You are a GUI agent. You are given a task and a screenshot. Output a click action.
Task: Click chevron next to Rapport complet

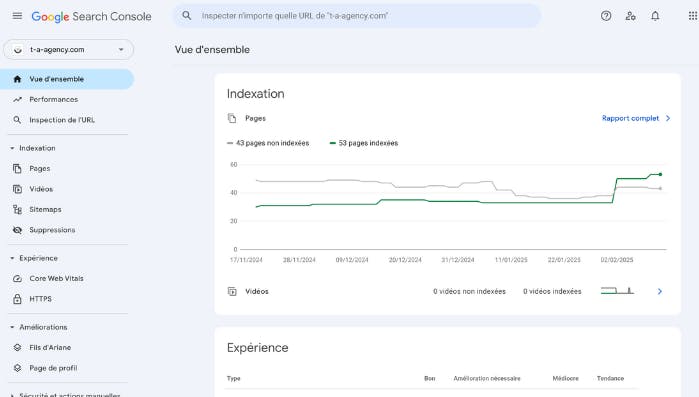coord(668,118)
